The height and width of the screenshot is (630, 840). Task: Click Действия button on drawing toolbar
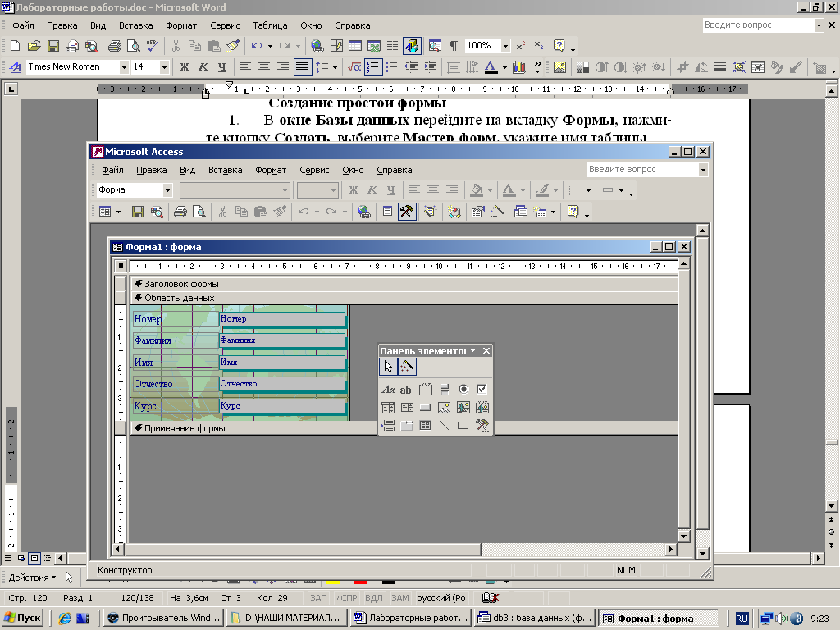[x=32, y=577]
